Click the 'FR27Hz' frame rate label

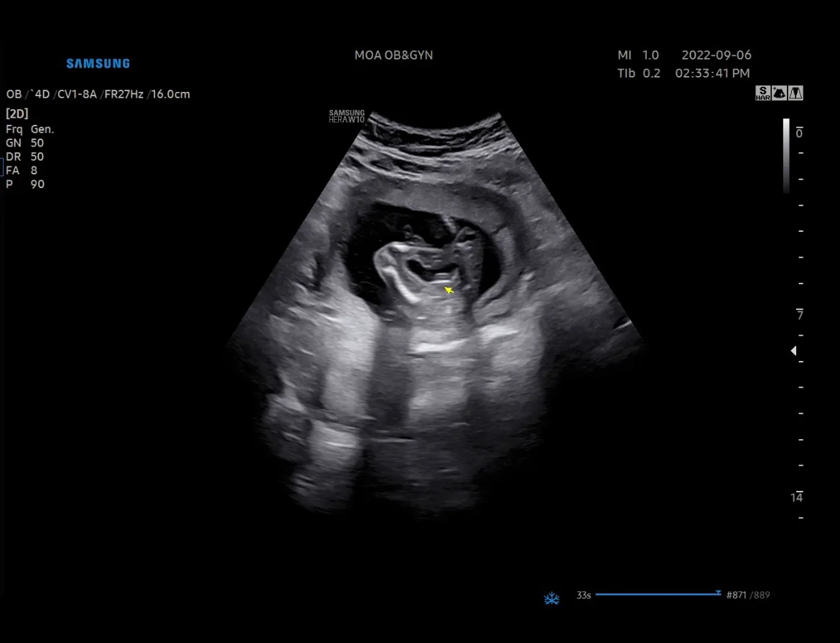123,94
